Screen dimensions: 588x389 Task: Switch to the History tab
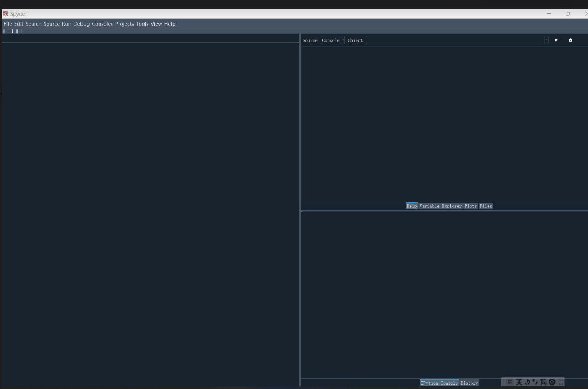tap(469, 383)
